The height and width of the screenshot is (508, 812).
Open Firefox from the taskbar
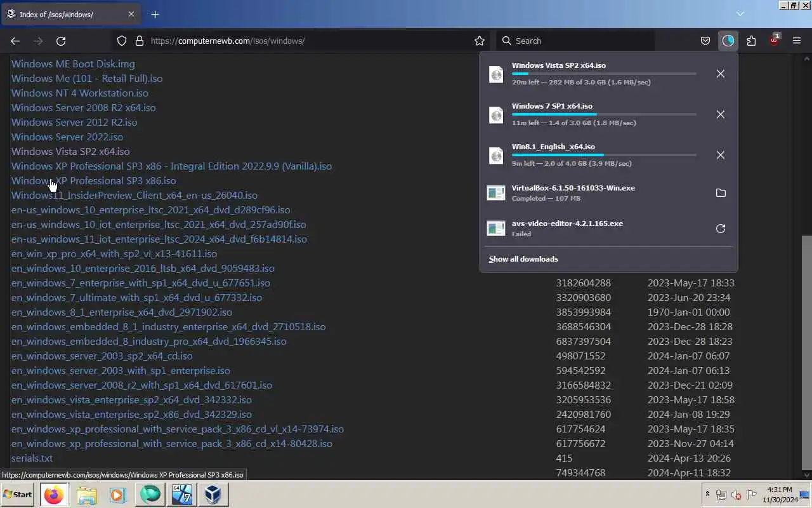click(54, 494)
